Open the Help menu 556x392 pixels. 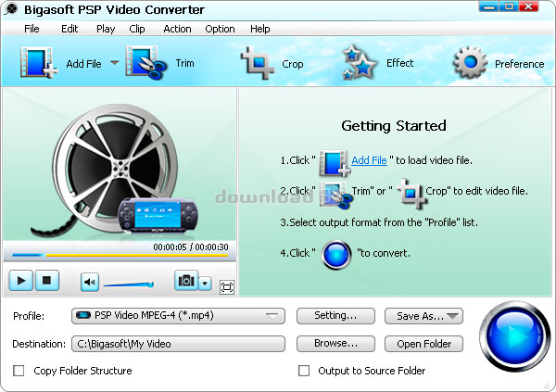click(260, 29)
